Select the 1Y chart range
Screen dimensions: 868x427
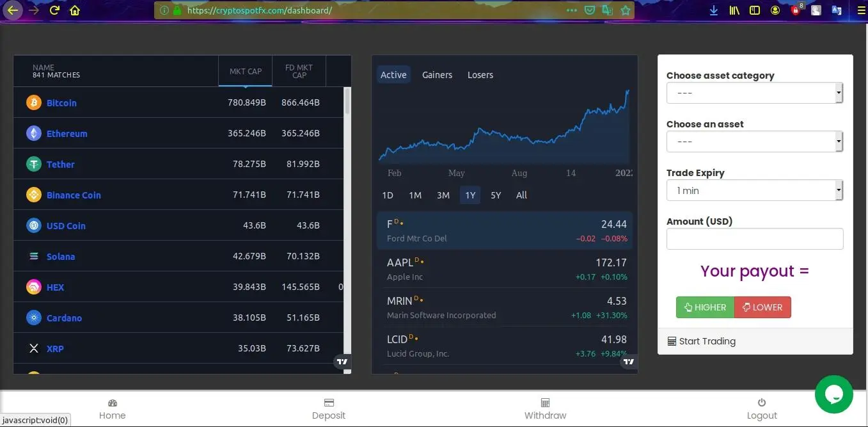[470, 195]
